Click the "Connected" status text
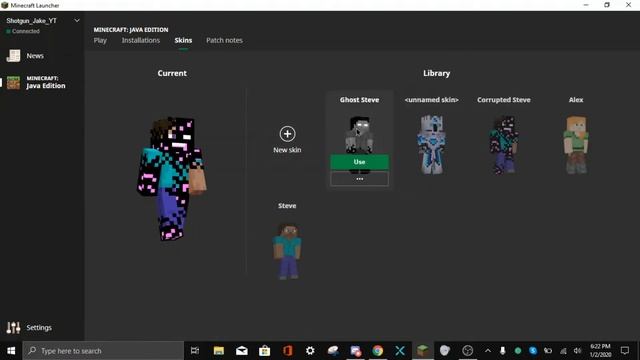 (26, 31)
